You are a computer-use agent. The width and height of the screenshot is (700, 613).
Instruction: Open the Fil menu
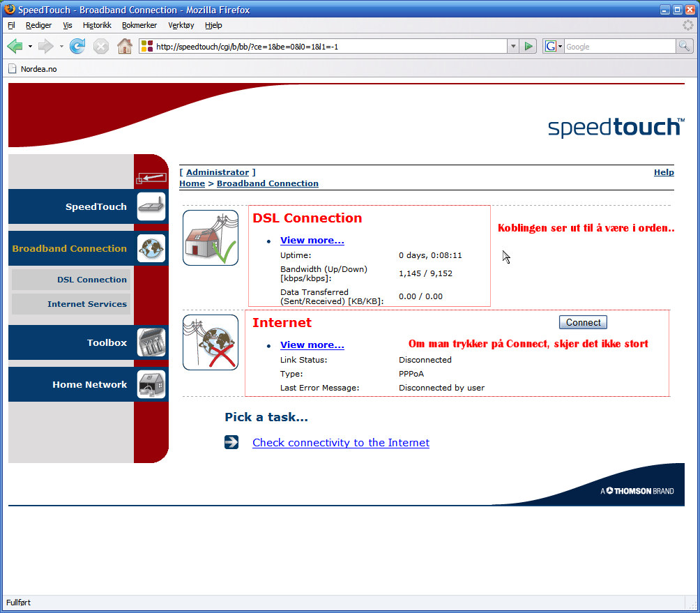pos(11,25)
